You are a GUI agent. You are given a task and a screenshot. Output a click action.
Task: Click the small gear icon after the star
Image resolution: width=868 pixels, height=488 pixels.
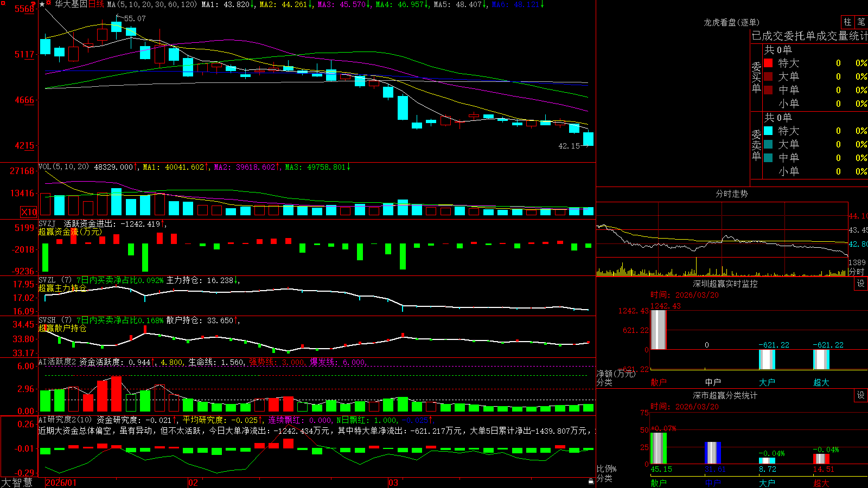click(x=49, y=4)
